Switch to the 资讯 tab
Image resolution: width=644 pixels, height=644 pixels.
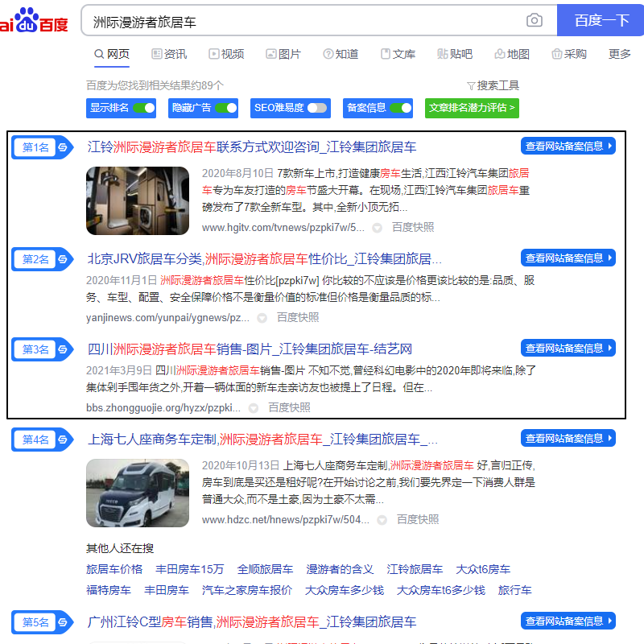click(x=169, y=54)
